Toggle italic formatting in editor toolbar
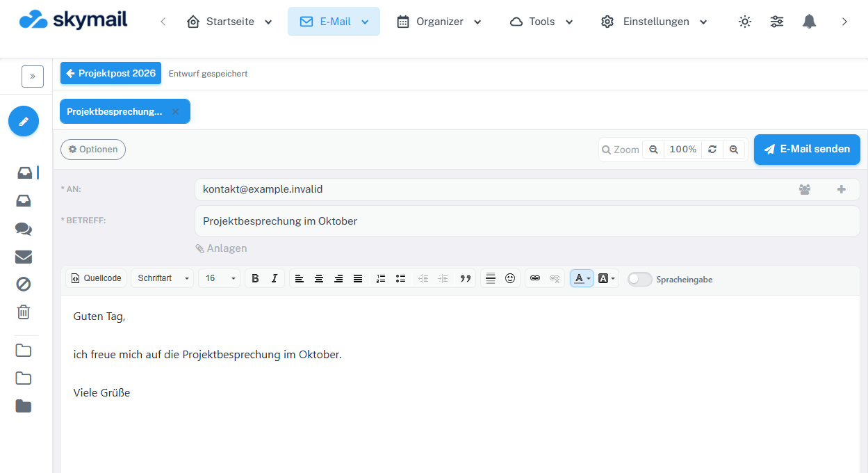Image resolution: width=868 pixels, height=473 pixels. click(274, 278)
